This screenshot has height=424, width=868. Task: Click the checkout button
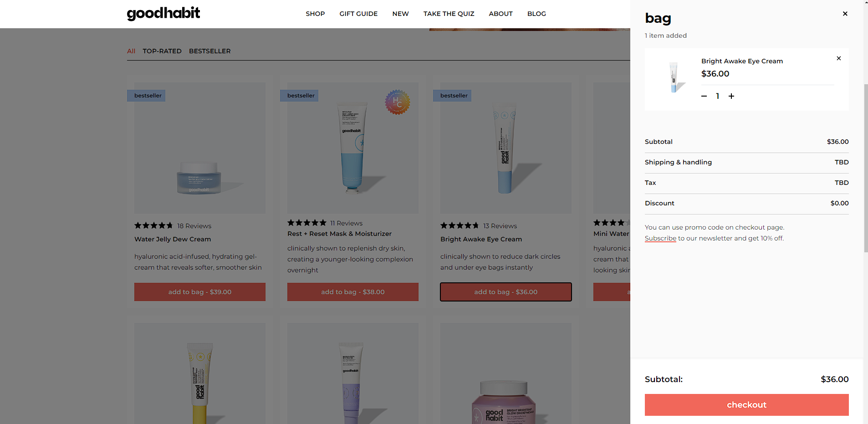click(x=746, y=405)
